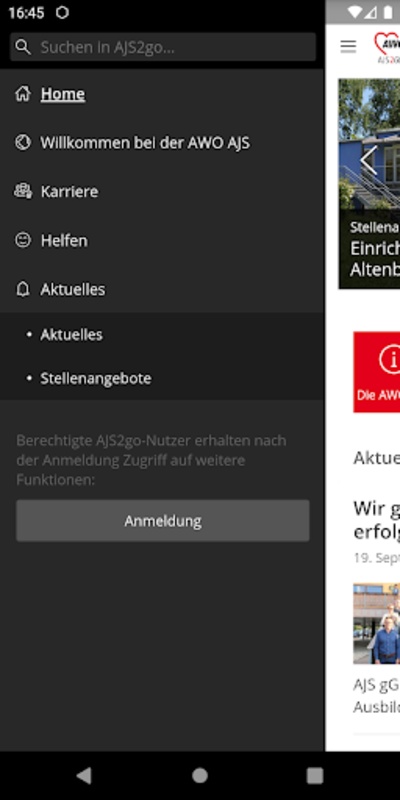Screen dimensions: 400x800
Task: Tap the news article group photo thumbnail
Action: [x=377, y=623]
